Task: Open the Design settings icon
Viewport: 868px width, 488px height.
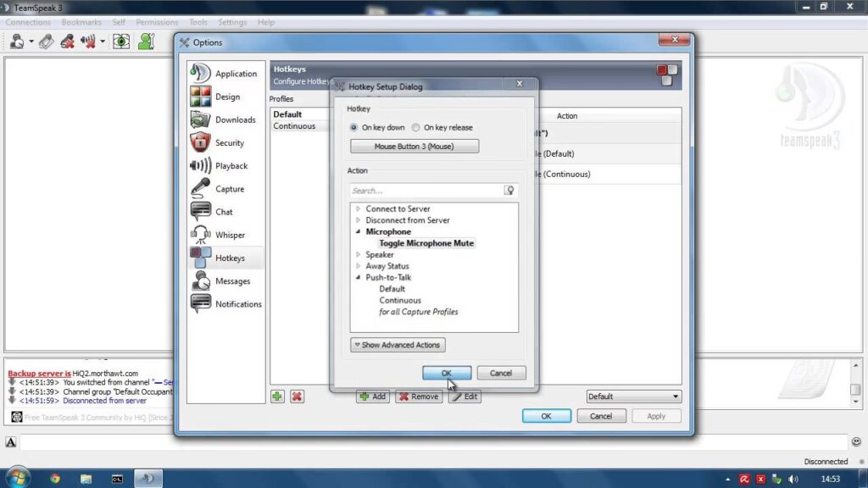Action: pos(200,97)
